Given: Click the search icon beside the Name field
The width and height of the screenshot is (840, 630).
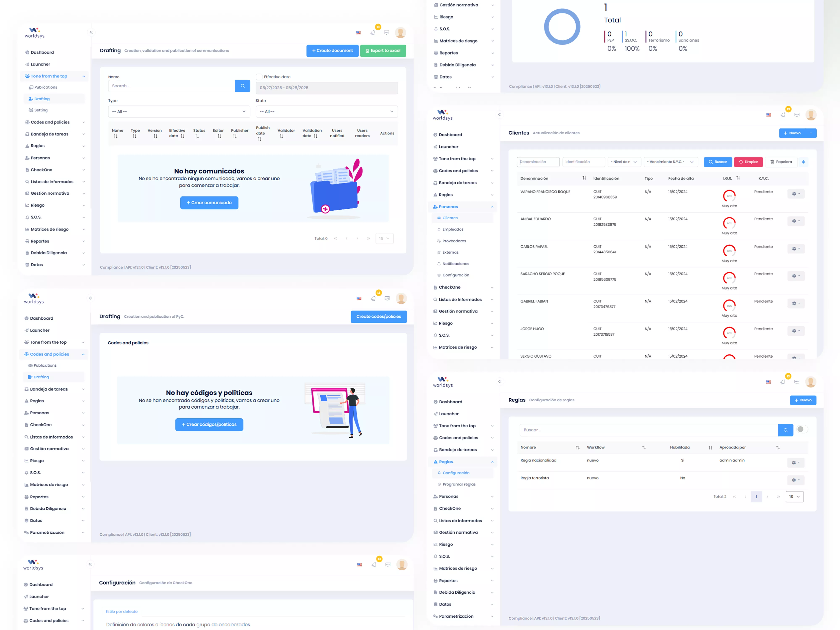Looking at the screenshot, I should 242,86.
